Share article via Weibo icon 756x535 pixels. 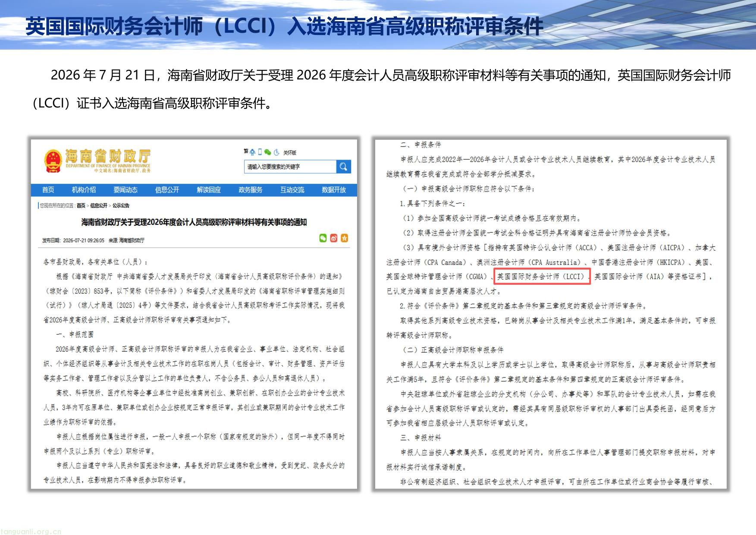pyautogui.click(x=333, y=238)
